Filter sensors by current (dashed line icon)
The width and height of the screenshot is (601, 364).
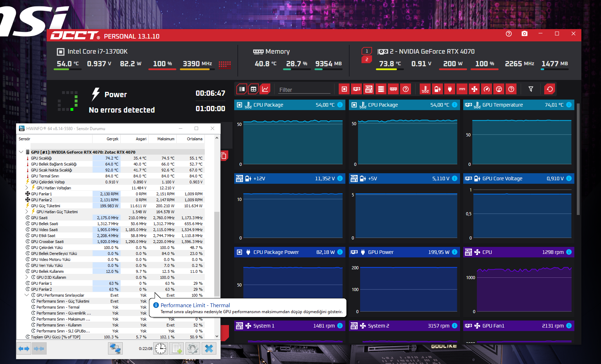pyautogui.click(x=462, y=89)
